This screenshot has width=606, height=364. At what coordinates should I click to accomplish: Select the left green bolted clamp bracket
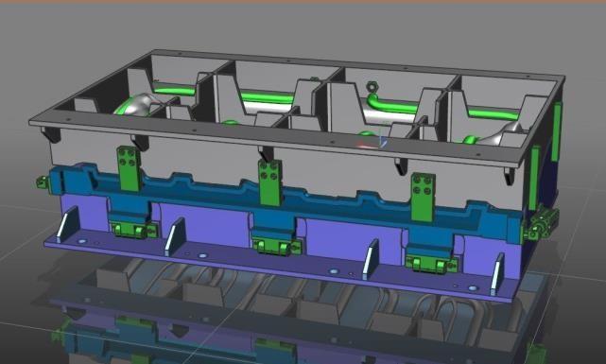point(130,169)
